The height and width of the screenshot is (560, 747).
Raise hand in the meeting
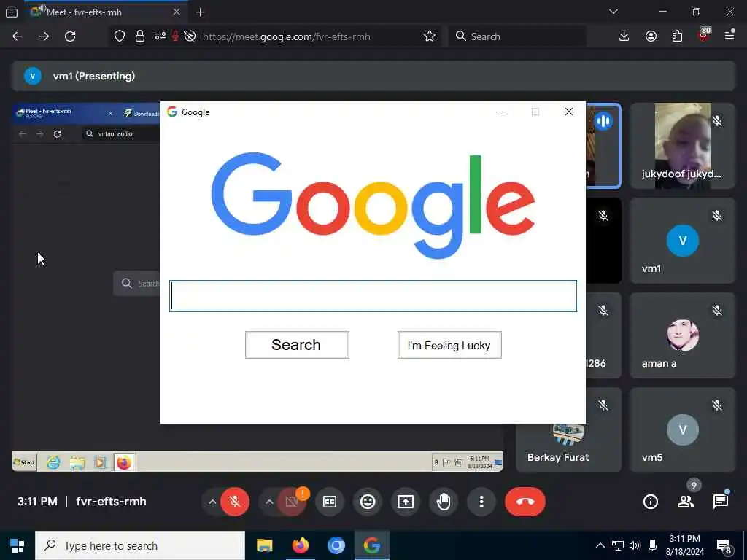(444, 502)
